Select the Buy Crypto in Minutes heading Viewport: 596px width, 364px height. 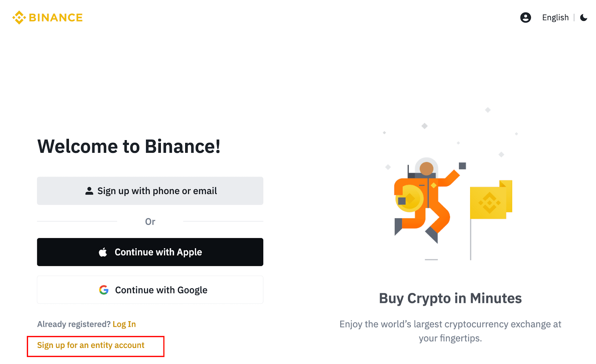point(450,298)
